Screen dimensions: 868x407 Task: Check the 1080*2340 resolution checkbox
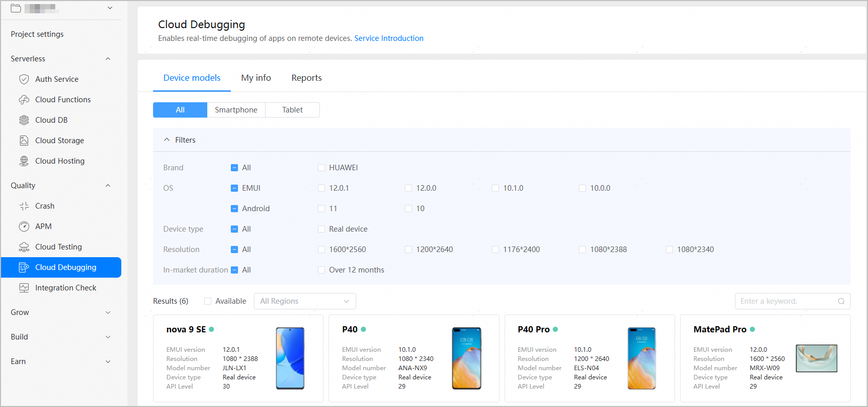pyautogui.click(x=669, y=250)
